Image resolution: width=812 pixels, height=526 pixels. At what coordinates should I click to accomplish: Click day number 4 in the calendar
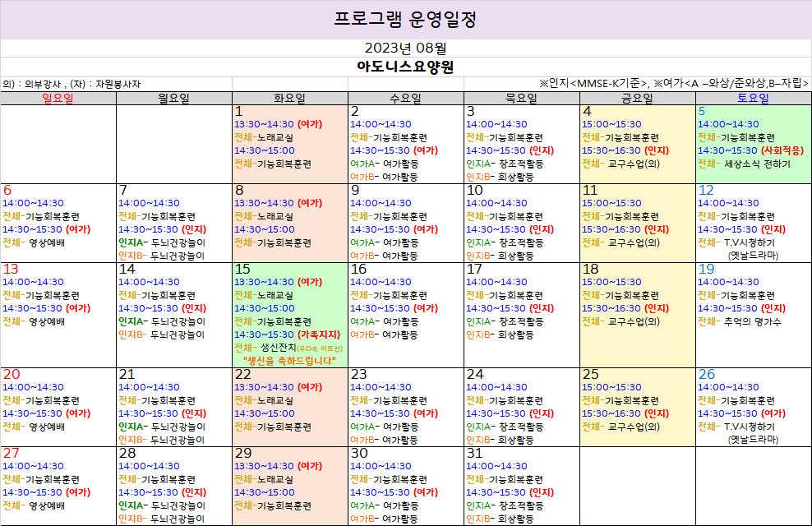(588, 111)
